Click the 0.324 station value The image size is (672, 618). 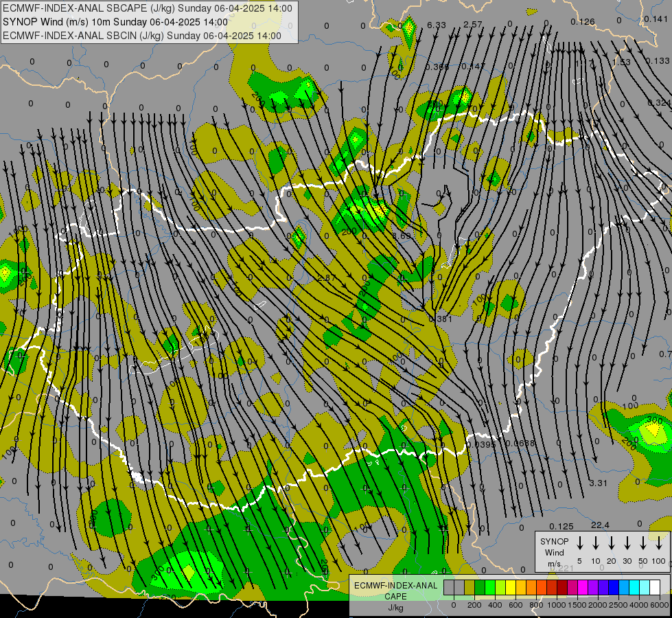[x=659, y=103]
